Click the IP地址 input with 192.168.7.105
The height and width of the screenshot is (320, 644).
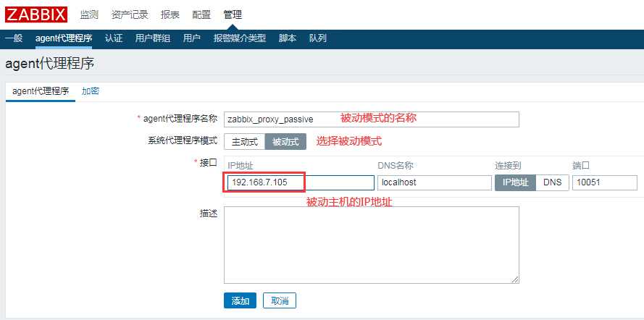tap(301, 182)
